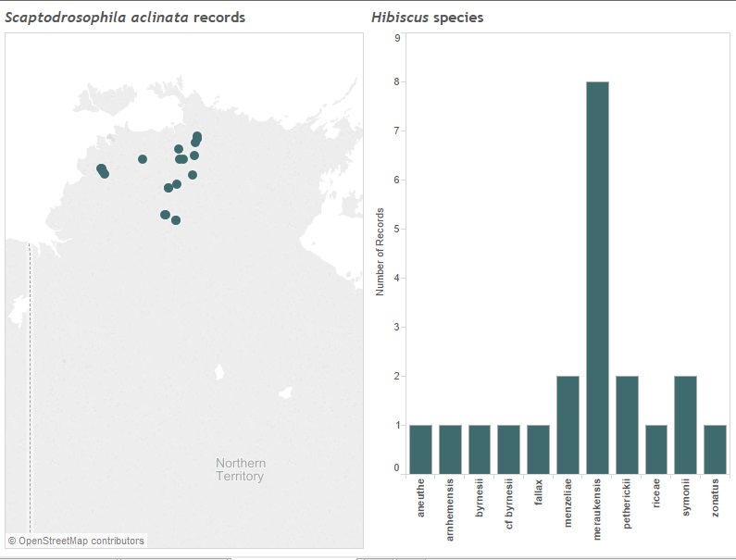Screen dimensions: 736x560
Task: Click the petherickii bar
Action: coord(627,425)
